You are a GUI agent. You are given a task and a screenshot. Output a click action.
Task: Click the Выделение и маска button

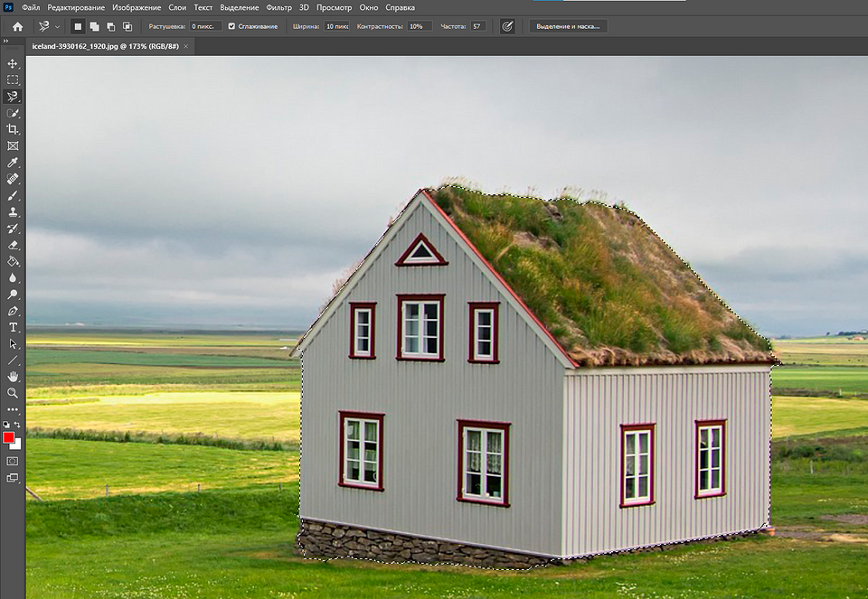[x=568, y=26]
